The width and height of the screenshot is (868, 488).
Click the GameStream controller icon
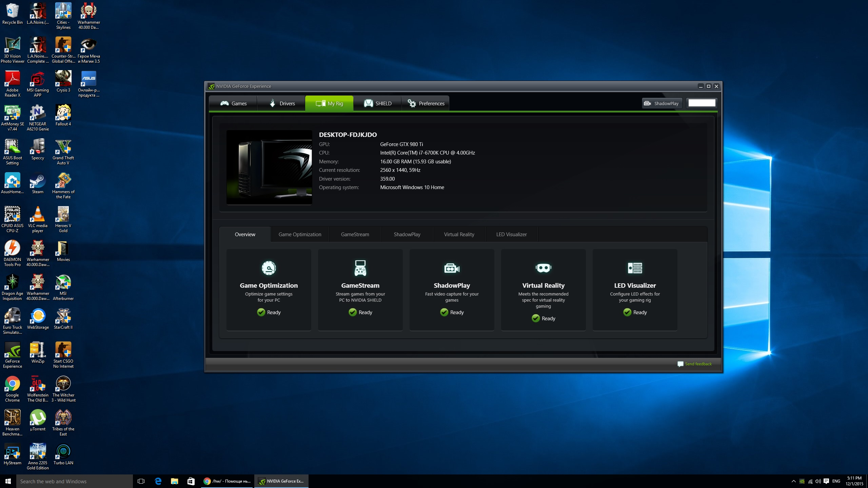[360, 268]
